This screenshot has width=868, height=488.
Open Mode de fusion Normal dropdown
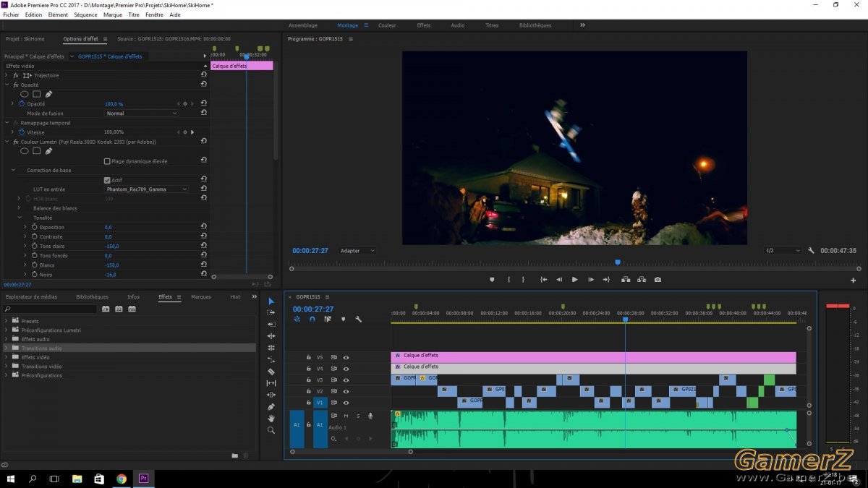[x=141, y=114]
